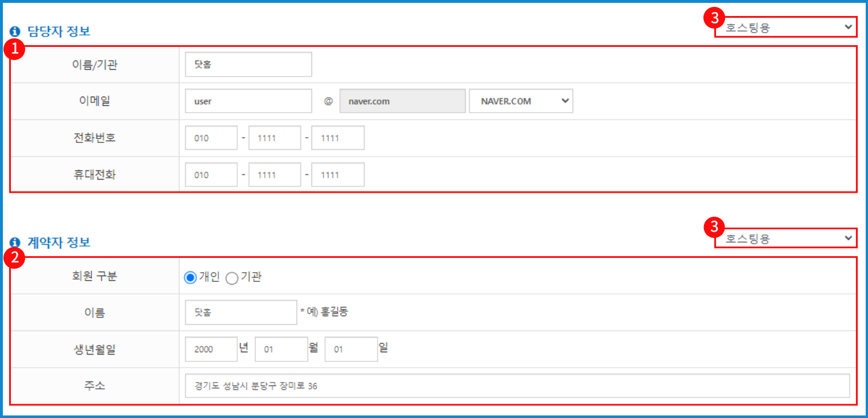
Task: Click the greyed naver.com domain field
Action: point(402,101)
